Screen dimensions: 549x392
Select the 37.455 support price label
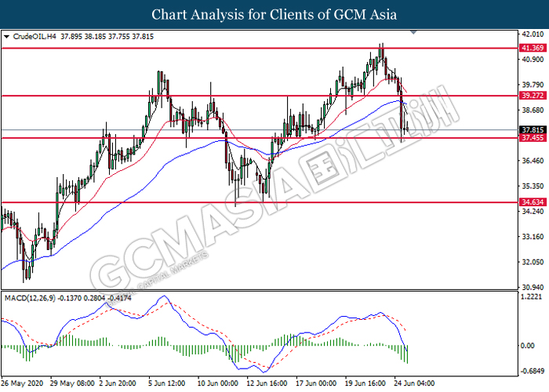click(533, 137)
